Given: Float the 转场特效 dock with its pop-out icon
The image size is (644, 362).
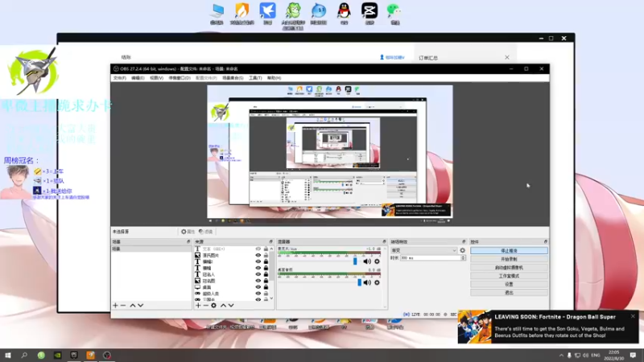Looking at the screenshot, I should (464, 242).
